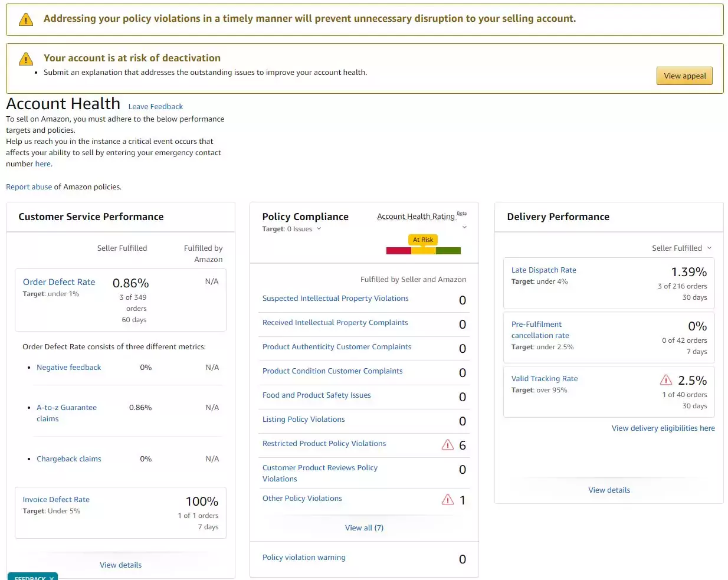The image size is (728, 580).
Task: Open the Leave Feedback link
Action: [155, 107]
